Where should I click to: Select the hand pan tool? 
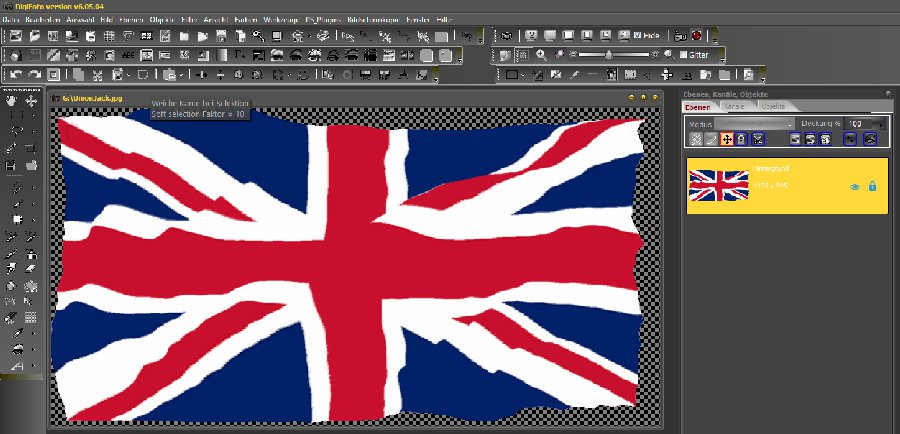(x=12, y=101)
